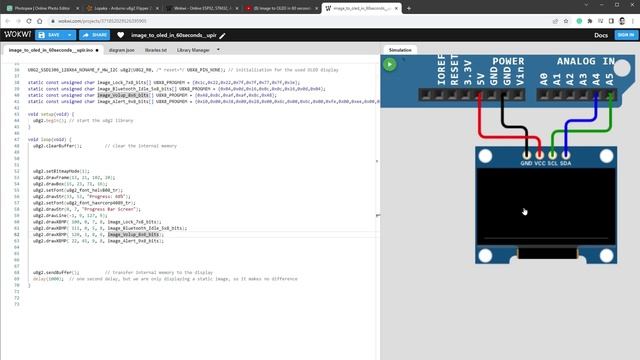
Task: Click the OLED SCL pin
Action: click(x=552, y=155)
